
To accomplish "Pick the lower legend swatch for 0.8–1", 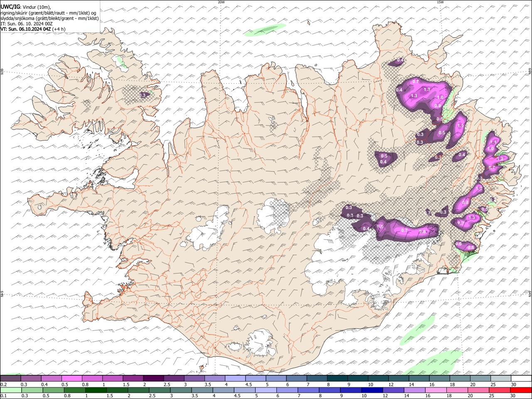I will click(x=74, y=390).
